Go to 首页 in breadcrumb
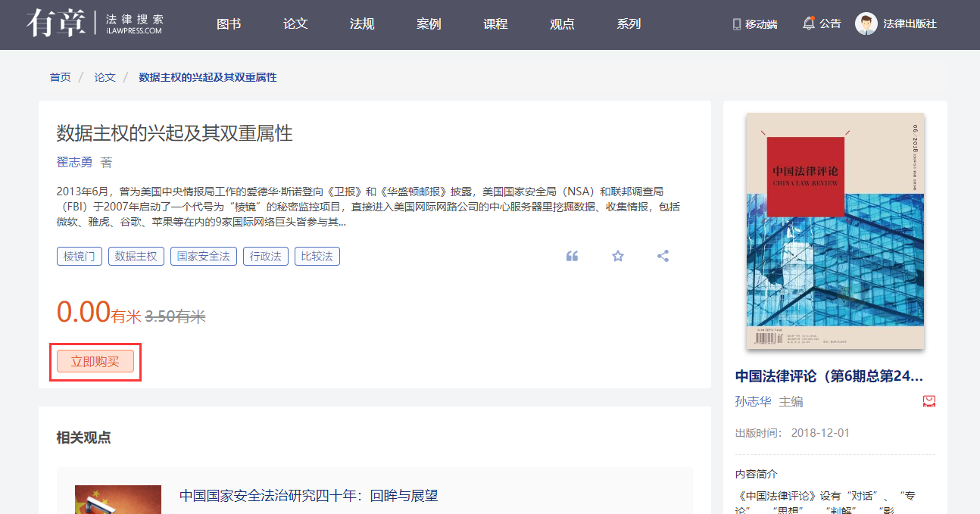980x514 pixels. tap(60, 77)
